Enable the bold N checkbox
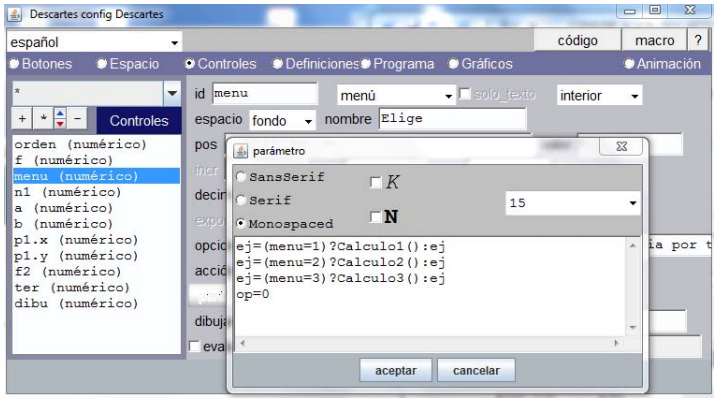Viewport: 716px width, 398px height. 375,217
